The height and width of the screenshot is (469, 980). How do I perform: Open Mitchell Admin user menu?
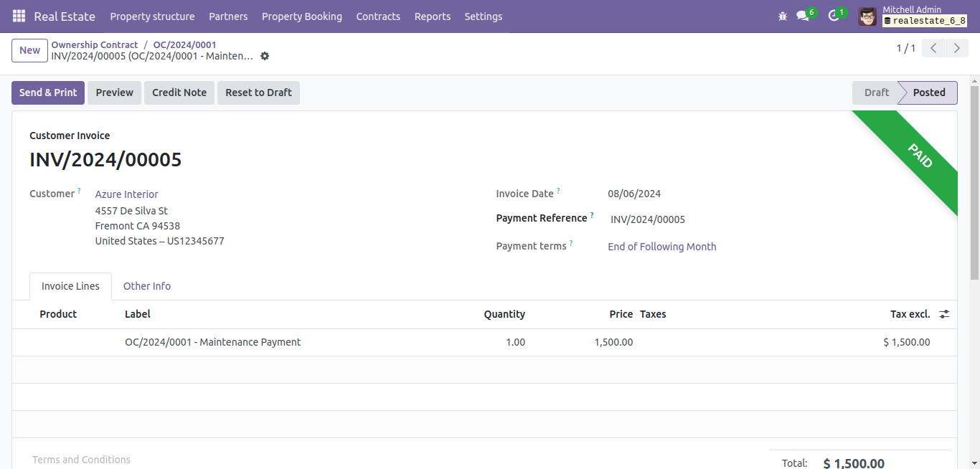point(913,16)
